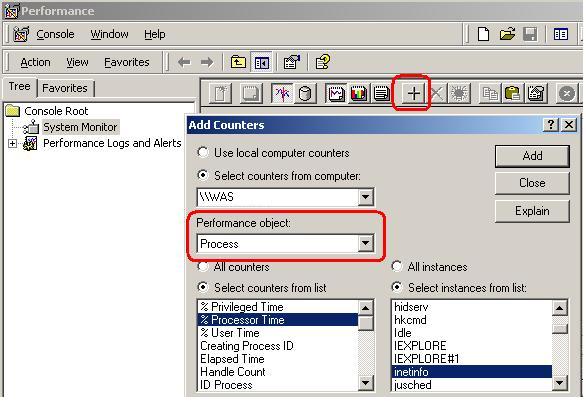Click the Paste Counter List icon
Image resolution: width=586 pixels, height=401 pixels.
(513, 93)
